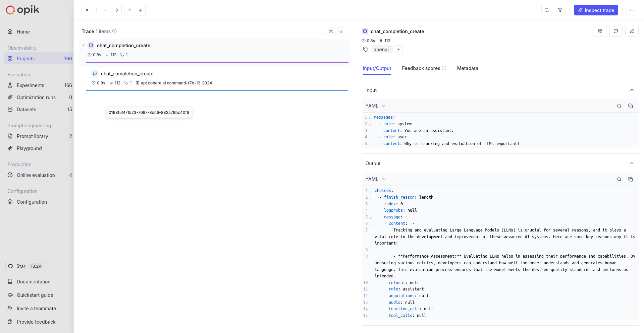Add span to dataset icon

click(x=600, y=31)
